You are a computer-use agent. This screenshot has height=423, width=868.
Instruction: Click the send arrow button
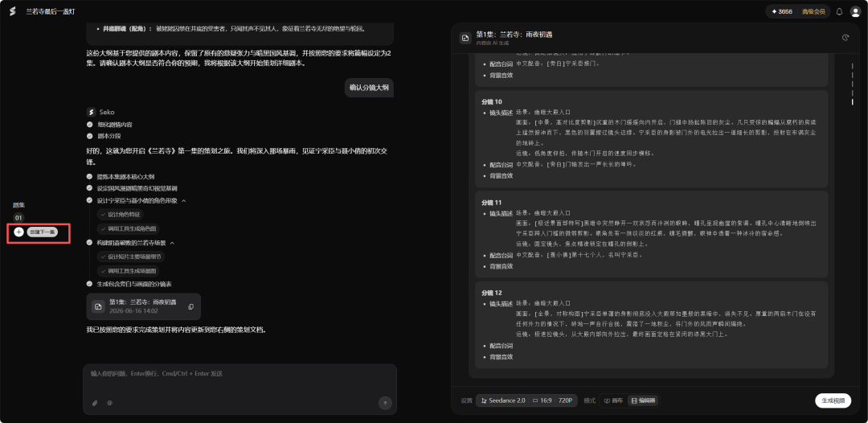click(x=385, y=403)
